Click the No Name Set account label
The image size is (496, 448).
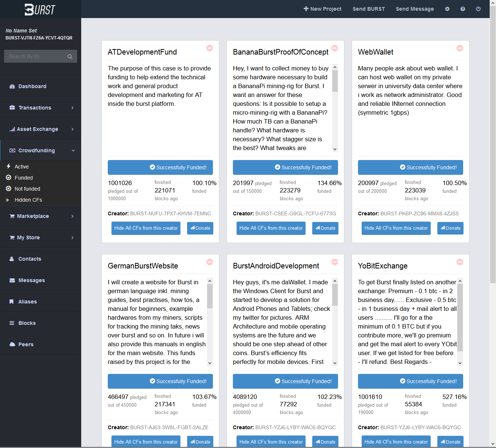coord(21,31)
